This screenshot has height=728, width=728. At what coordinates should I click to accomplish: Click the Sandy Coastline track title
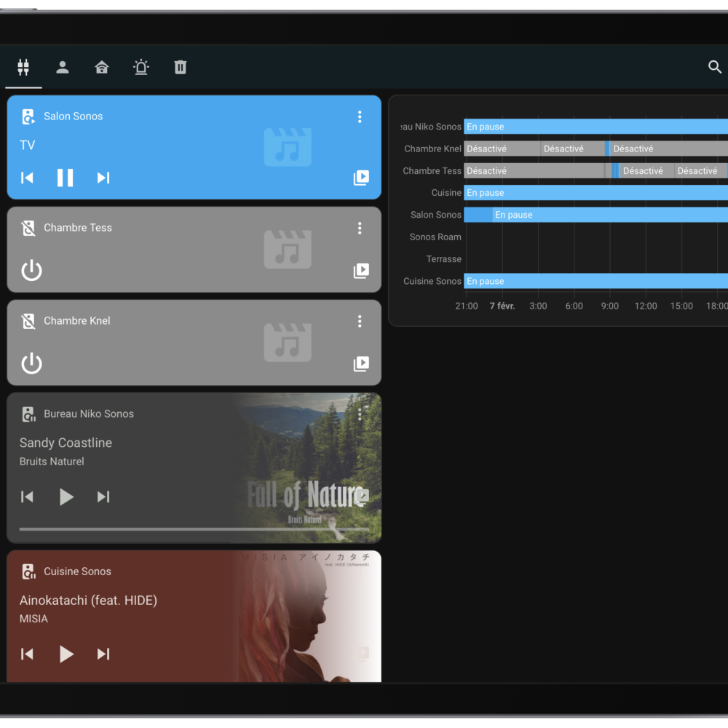click(66, 443)
